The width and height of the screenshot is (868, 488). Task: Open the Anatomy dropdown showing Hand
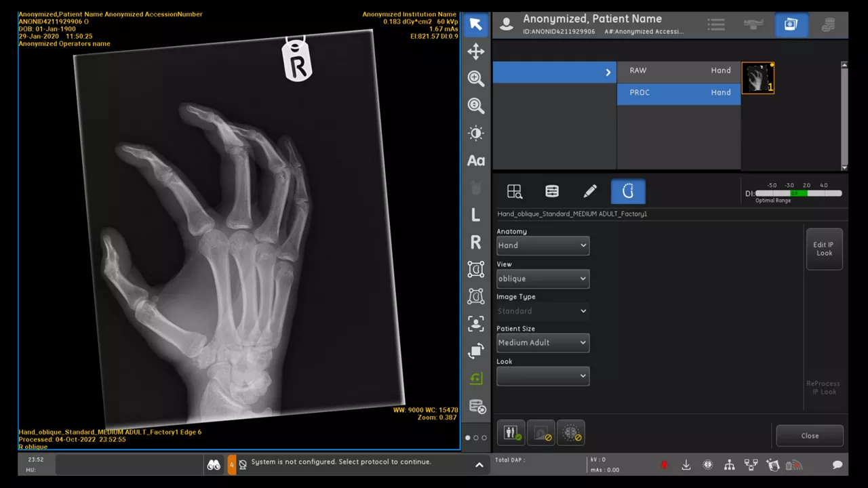(x=542, y=245)
